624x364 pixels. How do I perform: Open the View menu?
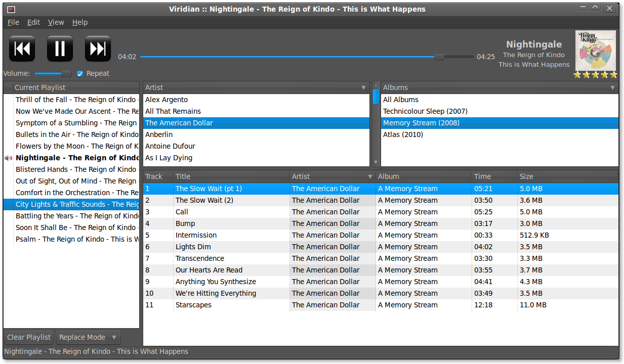(x=56, y=22)
